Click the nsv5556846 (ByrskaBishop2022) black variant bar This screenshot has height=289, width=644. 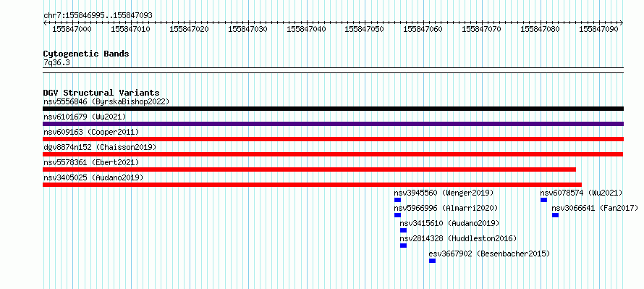pos(333,109)
